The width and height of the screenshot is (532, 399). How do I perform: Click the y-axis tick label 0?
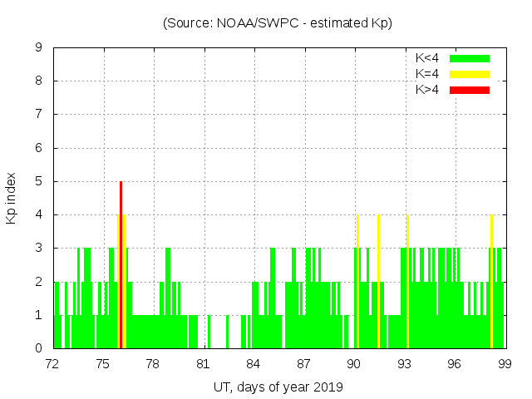[x=39, y=348]
